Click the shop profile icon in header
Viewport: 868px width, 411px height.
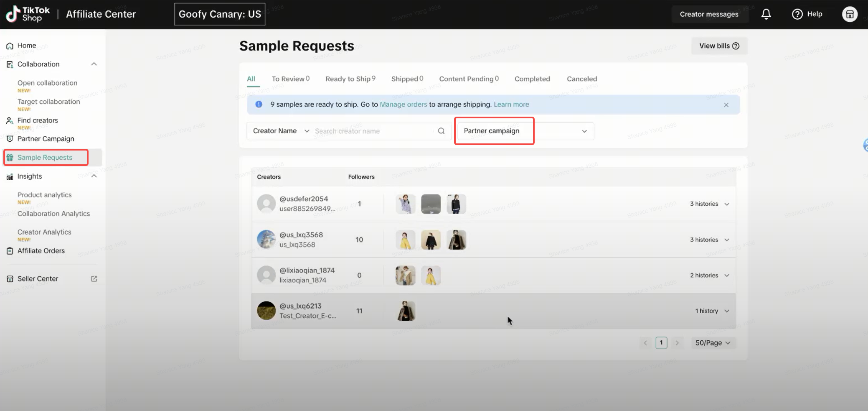click(x=850, y=14)
